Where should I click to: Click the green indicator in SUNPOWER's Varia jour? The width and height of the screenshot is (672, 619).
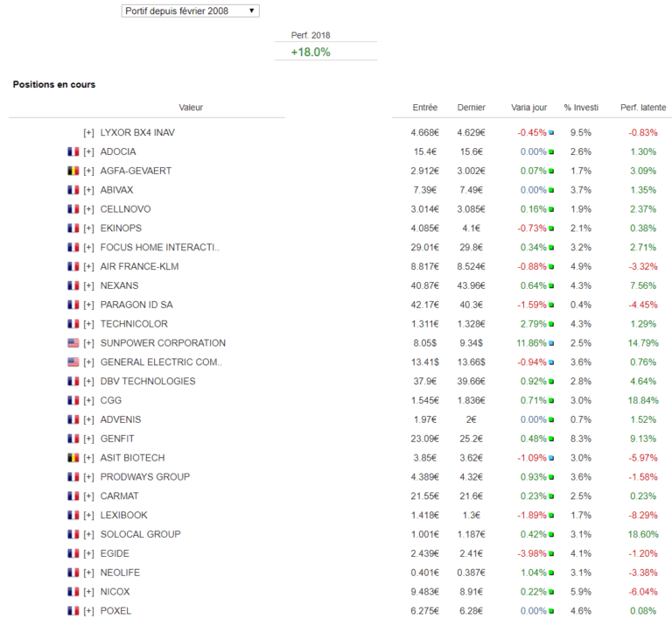[552, 343]
